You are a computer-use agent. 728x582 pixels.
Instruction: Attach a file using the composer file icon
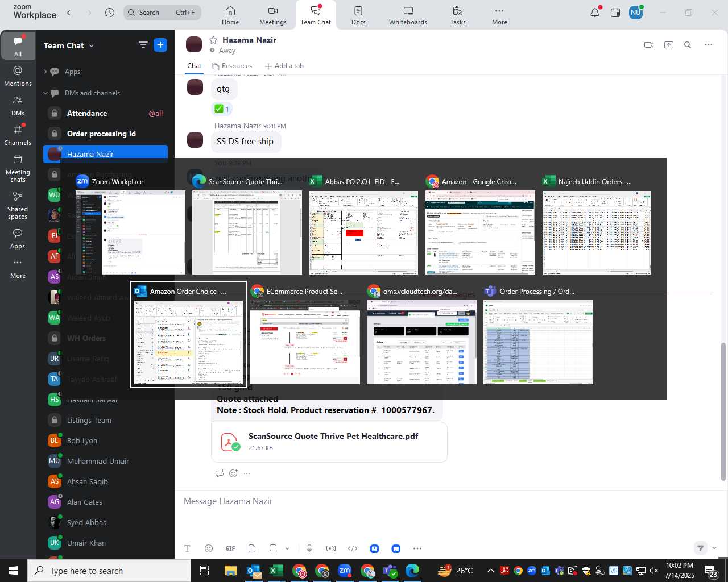pyautogui.click(x=252, y=548)
